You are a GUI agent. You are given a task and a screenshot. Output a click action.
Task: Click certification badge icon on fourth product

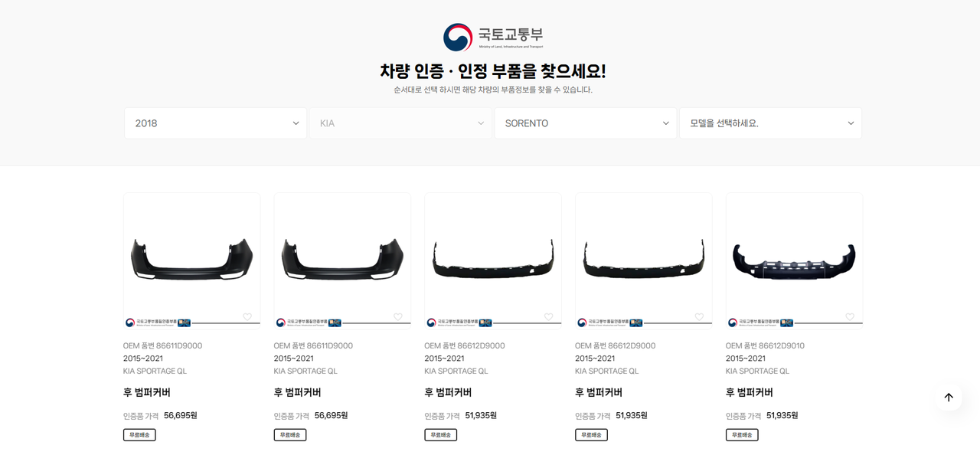pos(636,322)
